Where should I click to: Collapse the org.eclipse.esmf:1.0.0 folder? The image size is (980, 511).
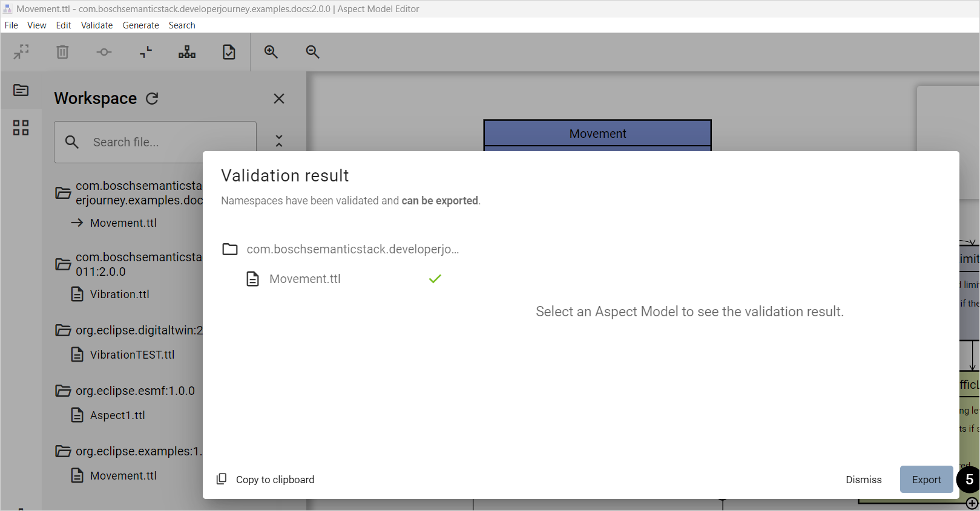(x=63, y=391)
